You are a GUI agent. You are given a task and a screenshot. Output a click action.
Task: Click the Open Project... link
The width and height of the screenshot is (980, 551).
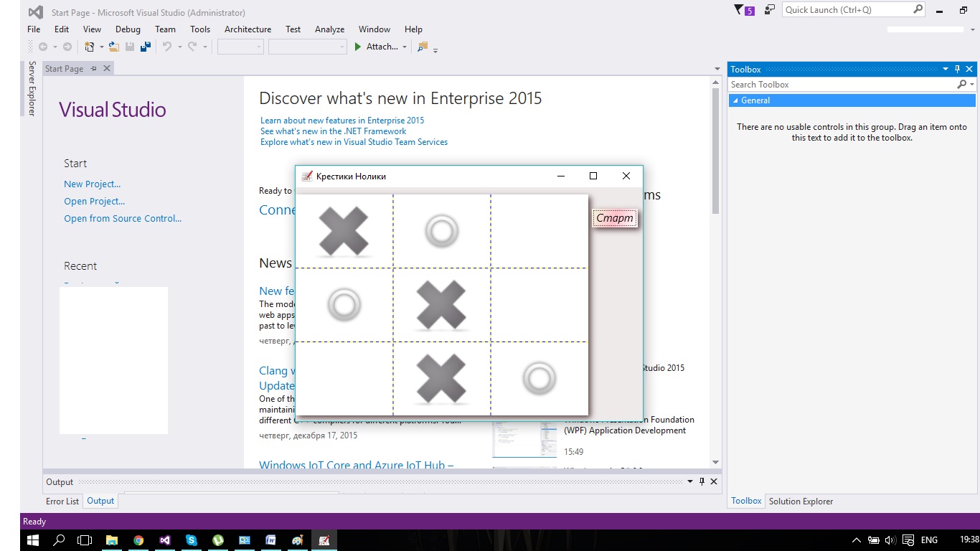pos(95,202)
